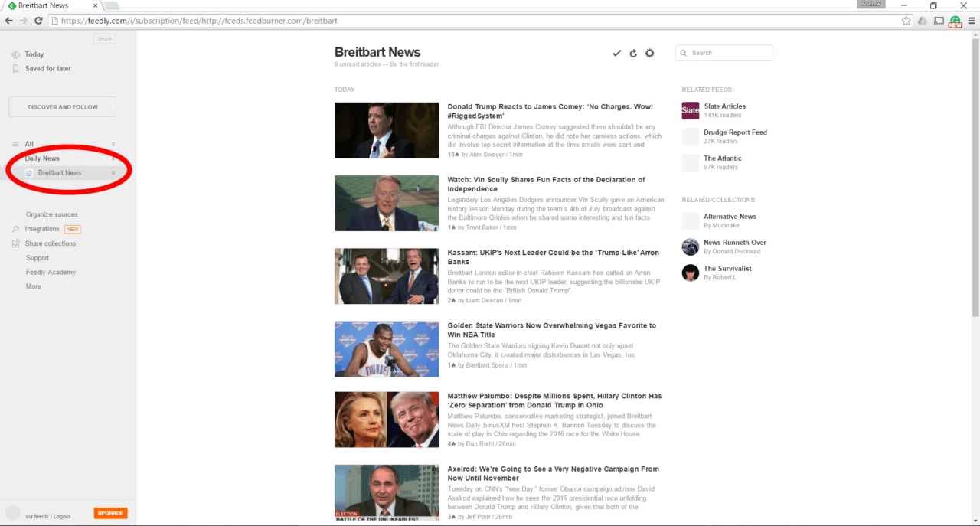The image size is (980, 526).
Task: Open Clinton and Trump Ohio article thumbnail
Action: 387,420
